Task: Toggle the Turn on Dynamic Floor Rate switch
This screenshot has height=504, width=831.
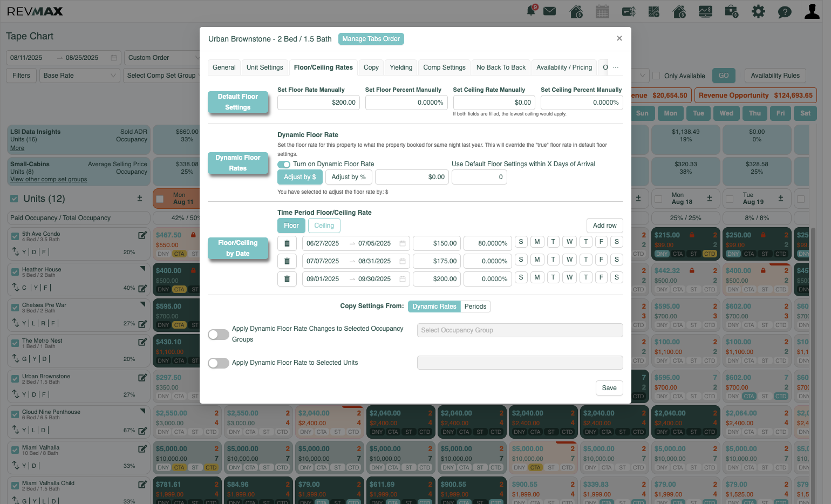Action: point(284,164)
